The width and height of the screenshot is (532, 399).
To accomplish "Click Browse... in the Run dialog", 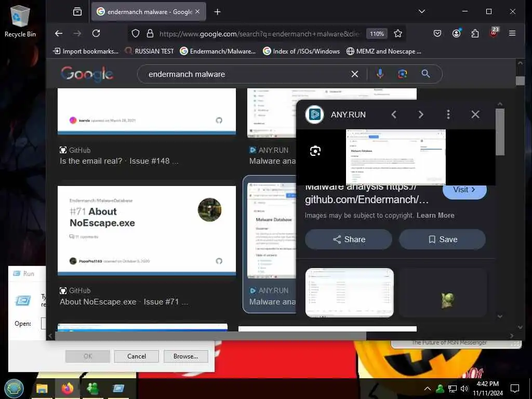I will tap(185, 356).
